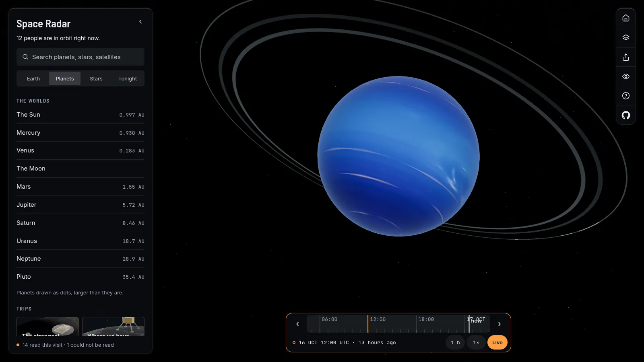Select Mercury in the worlds list

point(80,133)
